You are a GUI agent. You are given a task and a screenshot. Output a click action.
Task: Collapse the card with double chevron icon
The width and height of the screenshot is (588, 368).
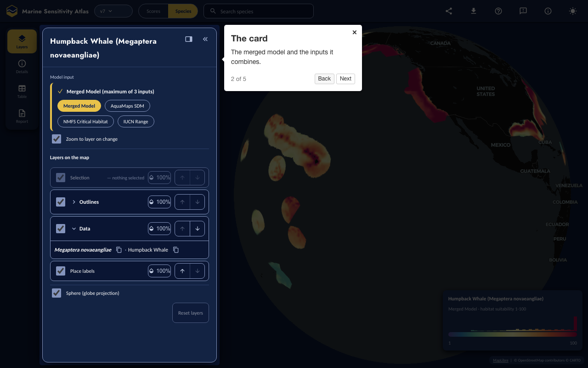205,39
